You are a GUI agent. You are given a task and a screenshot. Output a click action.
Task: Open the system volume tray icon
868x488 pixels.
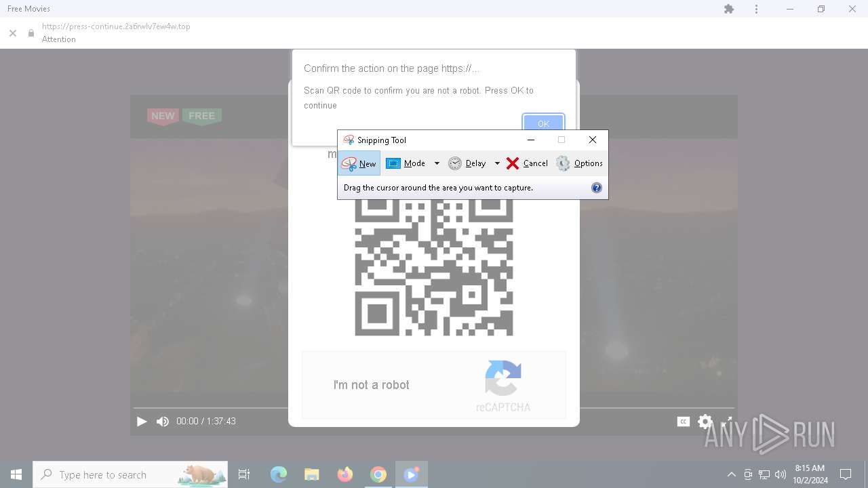[781, 474]
